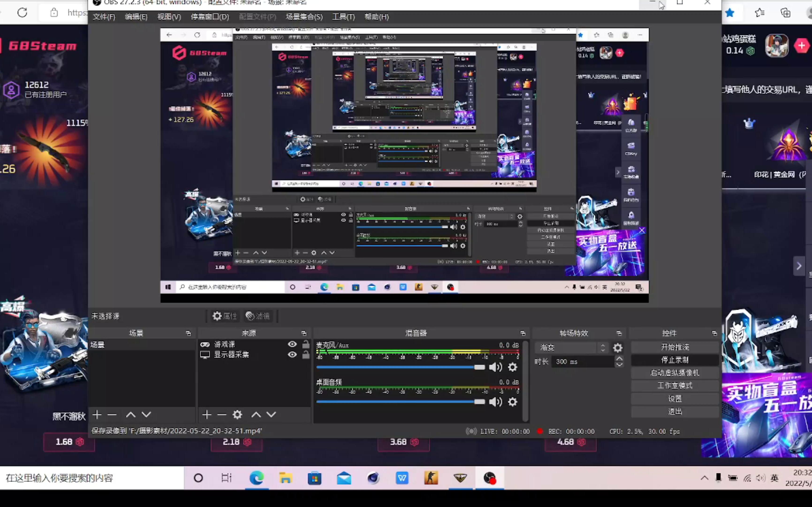Viewport: 812px width, 507px height.
Task: Open the 文件(F) menu in OBS
Action: [104, 17]
